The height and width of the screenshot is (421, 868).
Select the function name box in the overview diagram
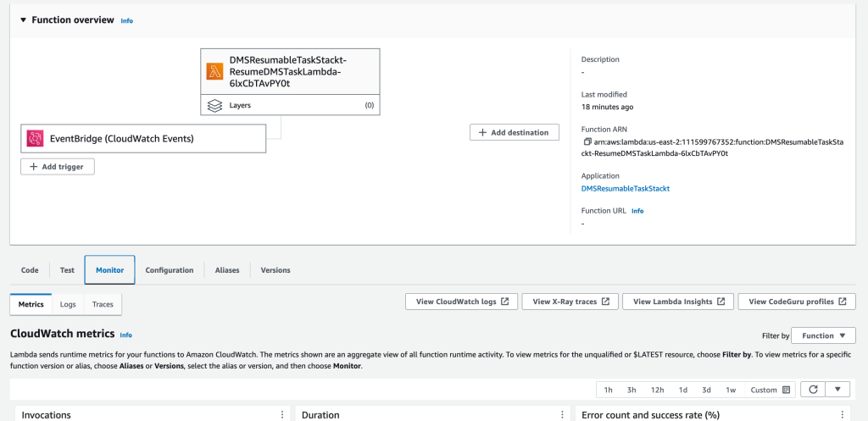point(290,72)
